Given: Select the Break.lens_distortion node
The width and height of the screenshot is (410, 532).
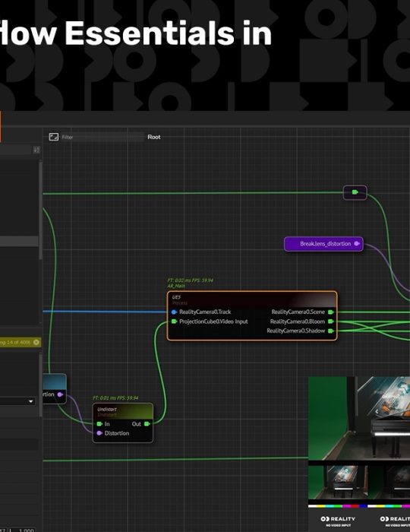Looking at the screenshot, I should 323,244.
